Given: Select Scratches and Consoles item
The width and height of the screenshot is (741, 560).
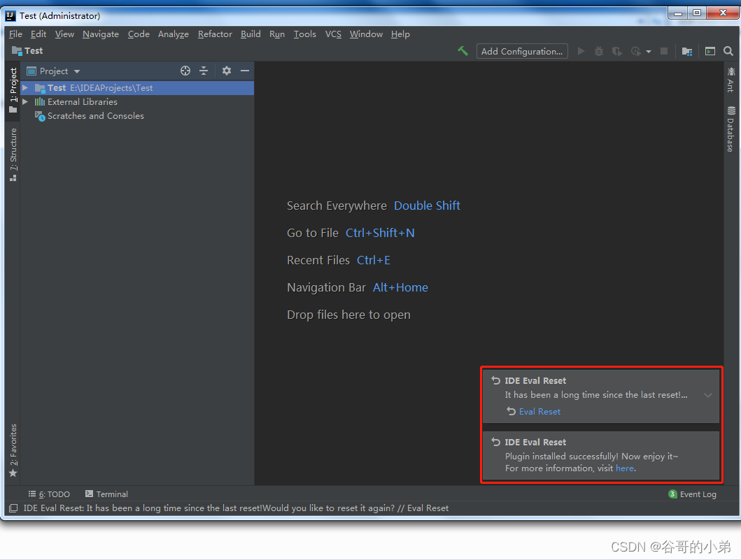Looking at the screenshot, I should [95, 115].
